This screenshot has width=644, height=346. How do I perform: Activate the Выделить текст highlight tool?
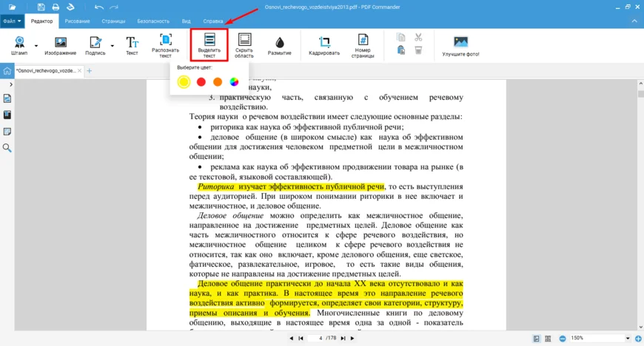(x=209, y=45)
